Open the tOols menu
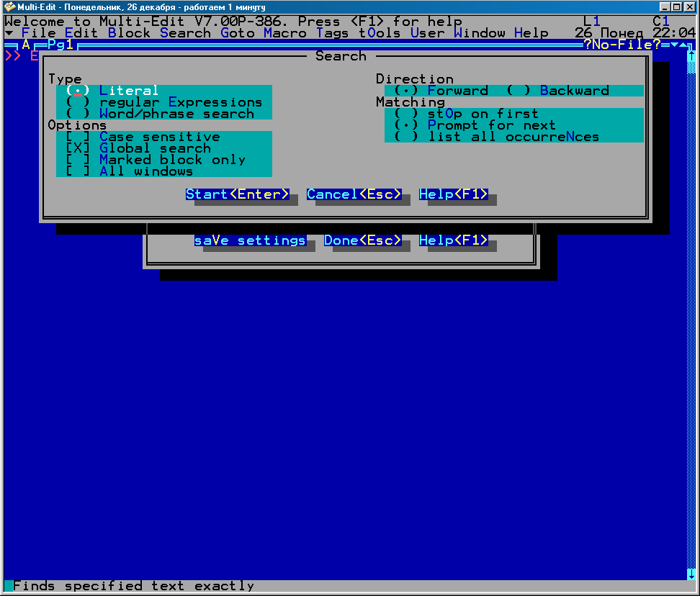 point(380,33)
